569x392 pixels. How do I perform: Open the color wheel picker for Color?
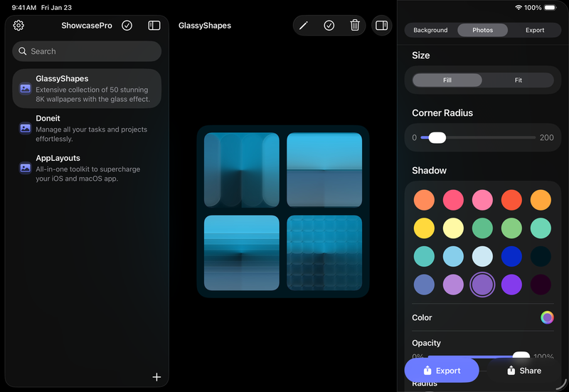point(547,318)
